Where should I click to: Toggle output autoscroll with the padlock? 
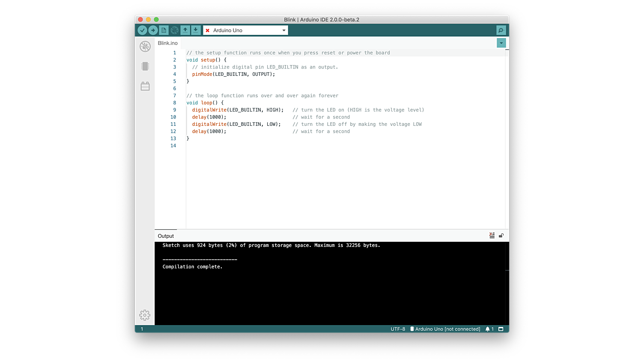[501, 235]
